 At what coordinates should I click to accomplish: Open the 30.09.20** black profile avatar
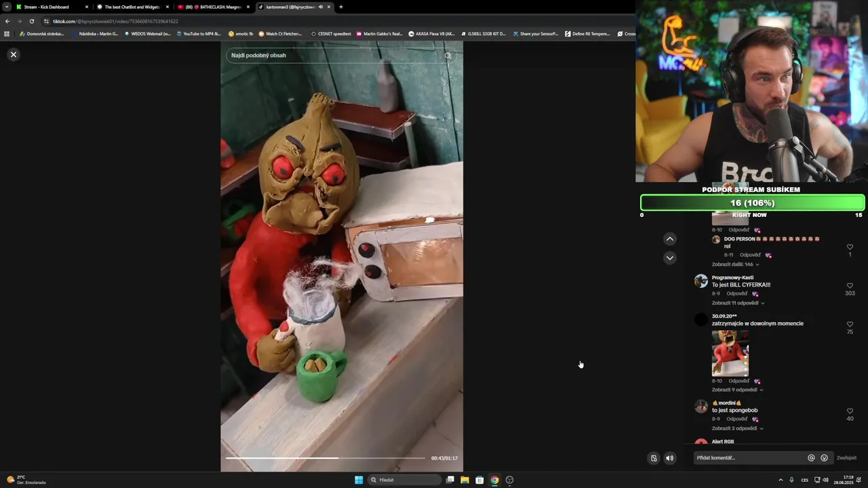(701, 319)
